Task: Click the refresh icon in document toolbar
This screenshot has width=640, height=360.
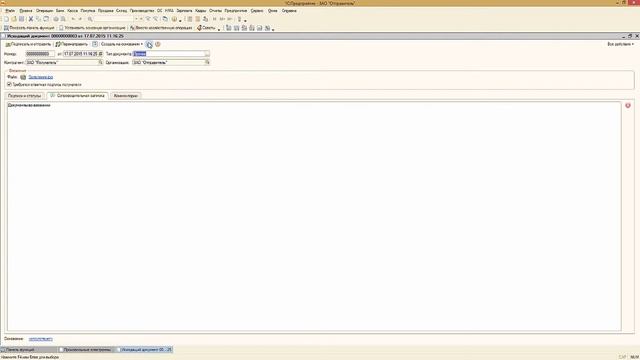Action: 149,44
